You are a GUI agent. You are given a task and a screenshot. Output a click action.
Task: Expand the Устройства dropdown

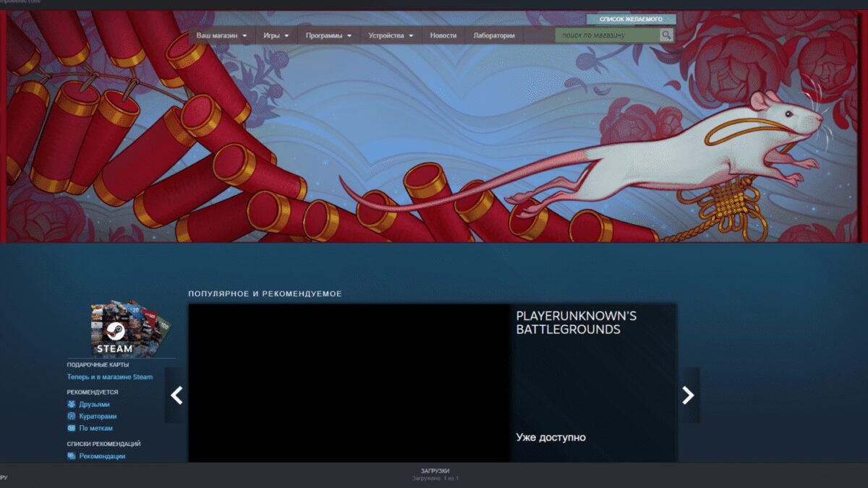(387, 34)
